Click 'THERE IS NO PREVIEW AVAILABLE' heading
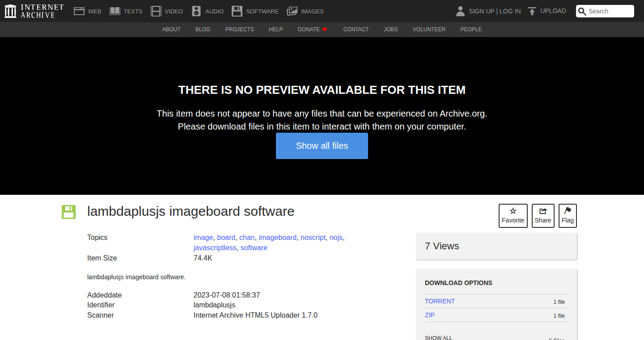The image size is (644, 340). coord(322,90)
